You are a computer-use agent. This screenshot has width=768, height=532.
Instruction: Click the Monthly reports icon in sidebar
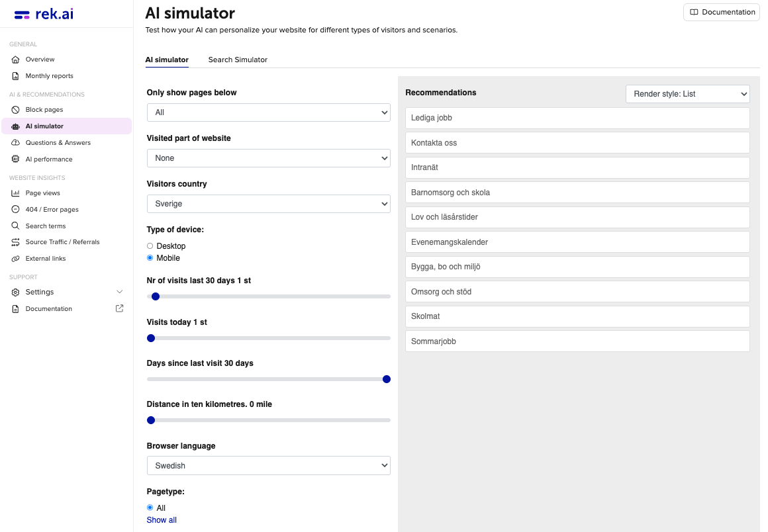[14, 75]
